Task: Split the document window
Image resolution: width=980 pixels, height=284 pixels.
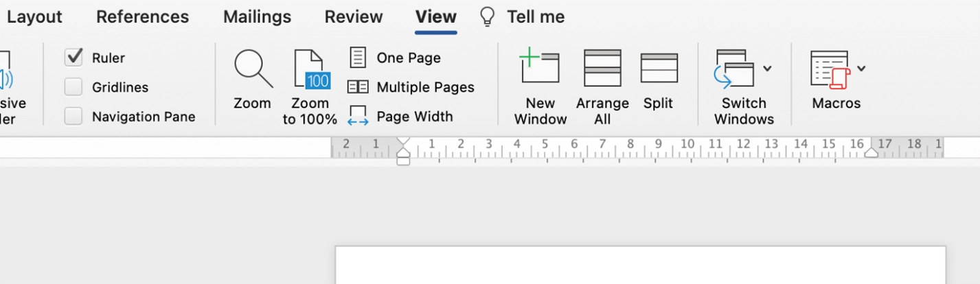Action: [659, 68]
